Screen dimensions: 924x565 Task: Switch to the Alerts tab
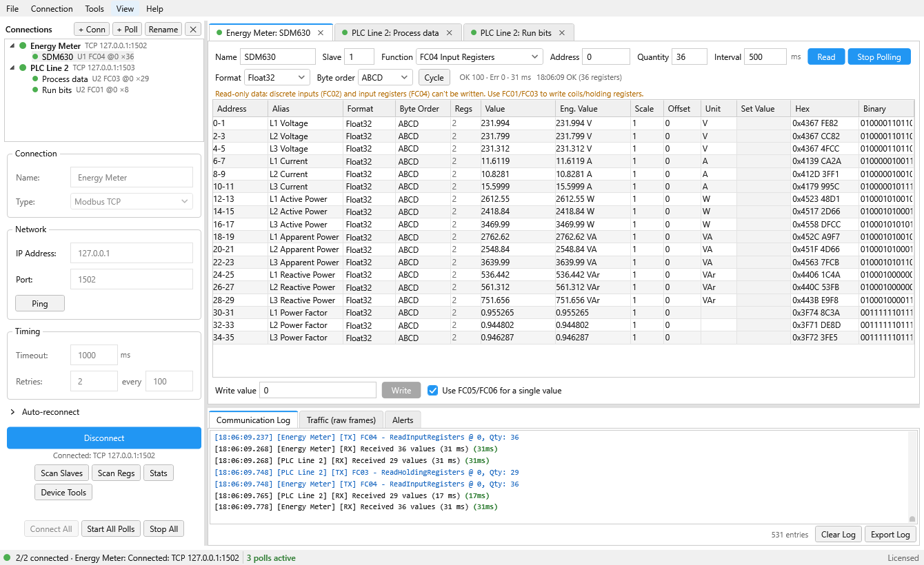point(403,420)
